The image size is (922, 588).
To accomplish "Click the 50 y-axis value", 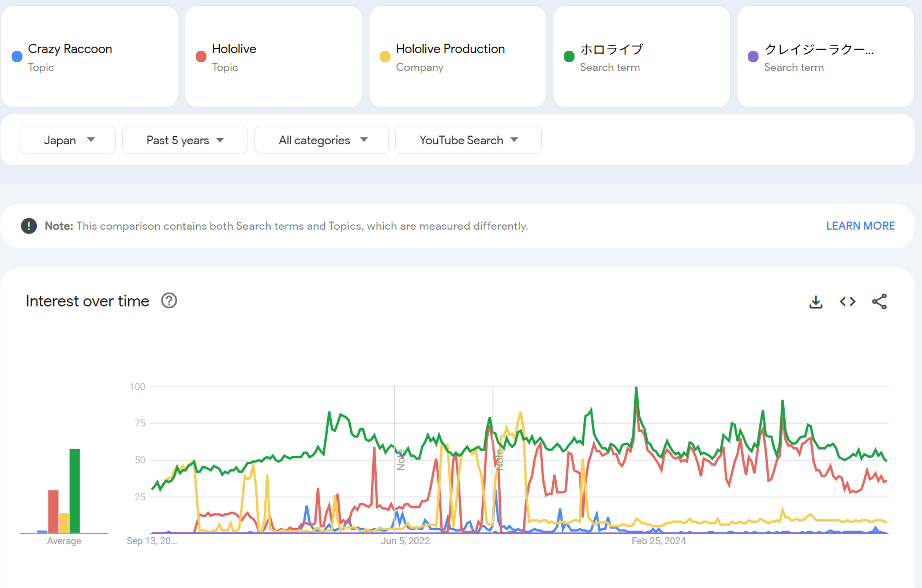I will click(x=140, y=460).
